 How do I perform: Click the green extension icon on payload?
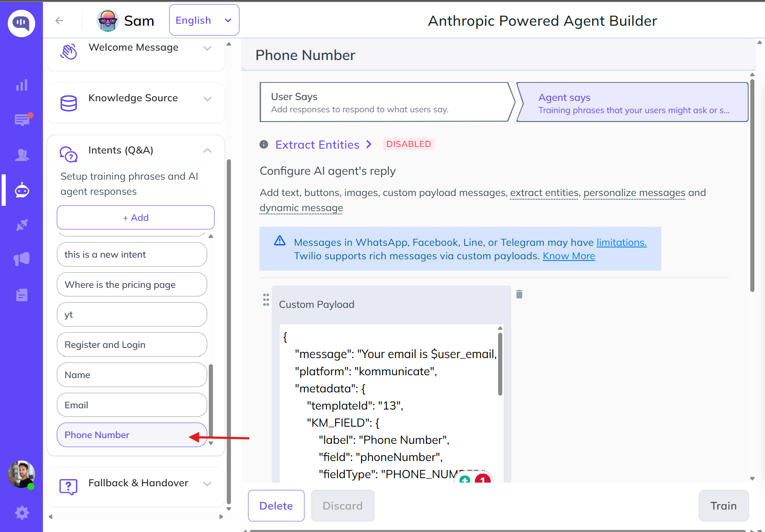tap(465, 479)
